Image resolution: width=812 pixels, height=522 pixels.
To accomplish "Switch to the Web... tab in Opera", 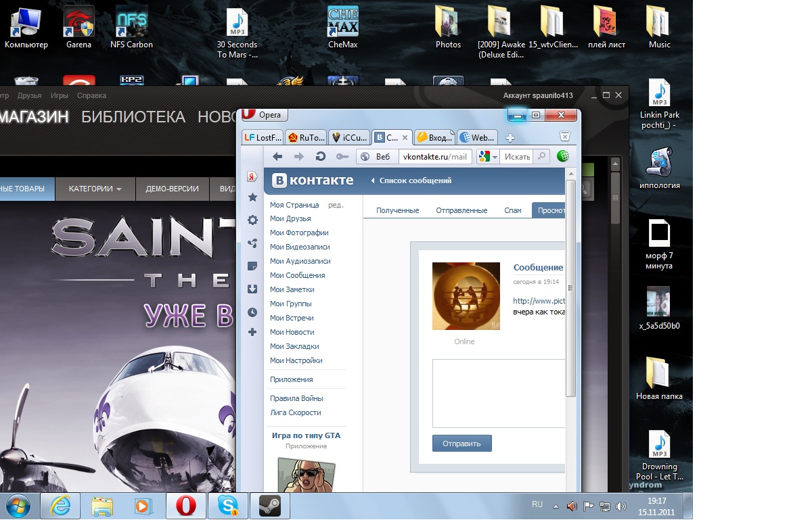I will tap(478, 137).
